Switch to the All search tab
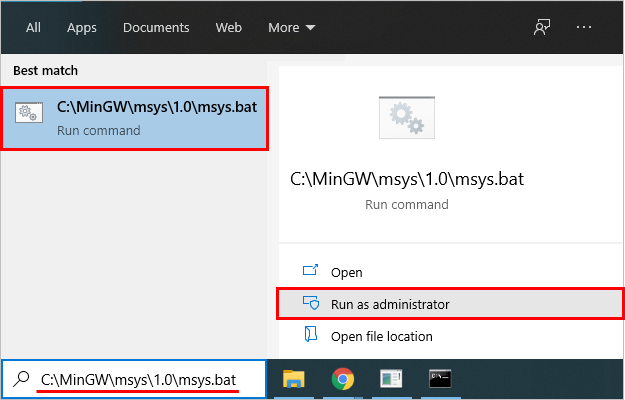 click(x=33, y=27)
